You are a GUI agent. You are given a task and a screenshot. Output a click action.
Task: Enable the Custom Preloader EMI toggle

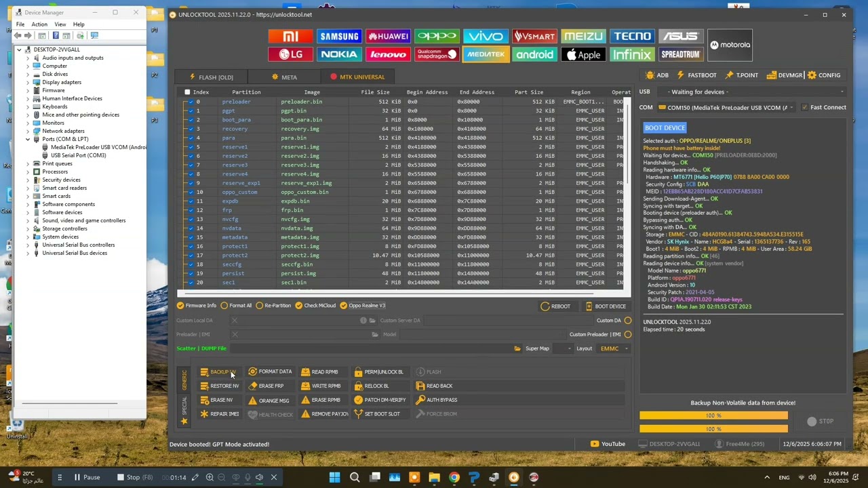[627, 334]
